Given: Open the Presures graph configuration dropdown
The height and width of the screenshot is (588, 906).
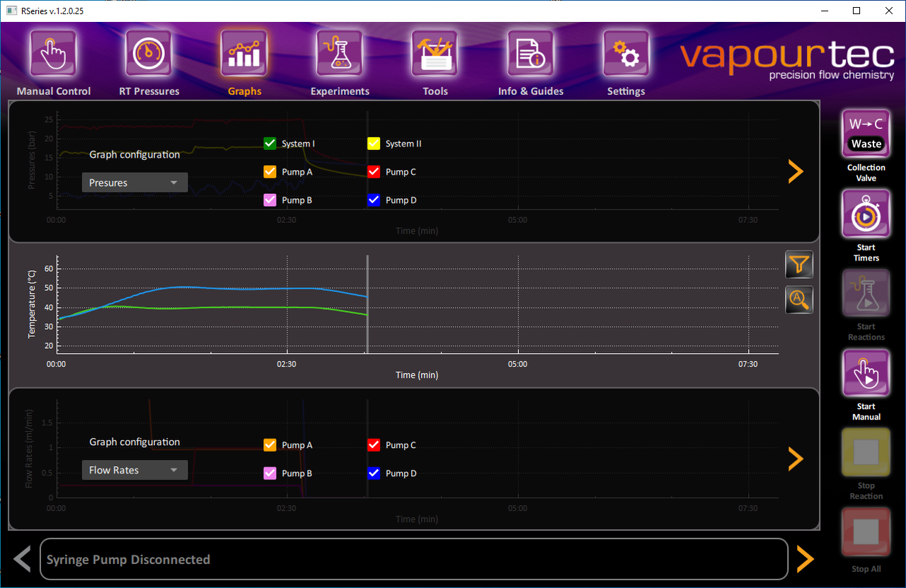Looking at the screenshot, I should pyautogui.click(x=134, y=183).
